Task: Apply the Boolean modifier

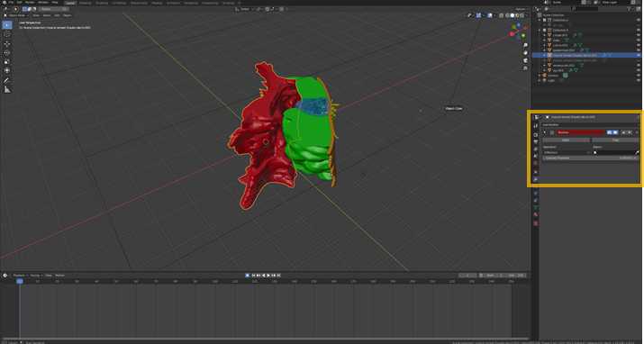Action: pyautogui.click(x=566, y=140)
